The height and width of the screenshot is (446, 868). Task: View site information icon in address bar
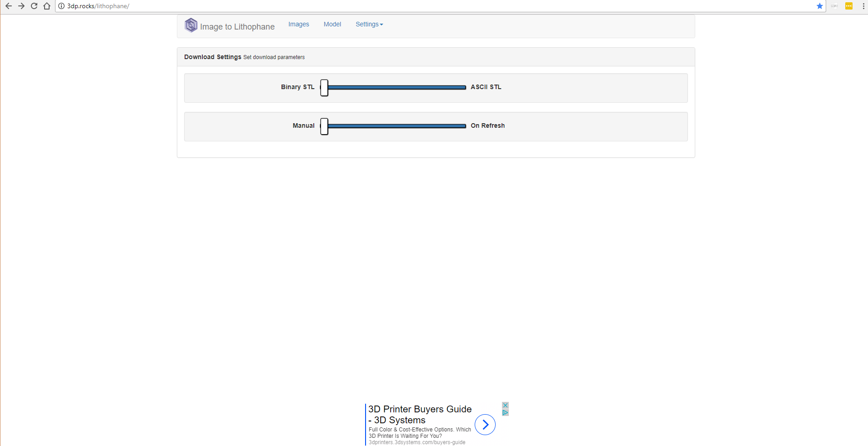61,6
